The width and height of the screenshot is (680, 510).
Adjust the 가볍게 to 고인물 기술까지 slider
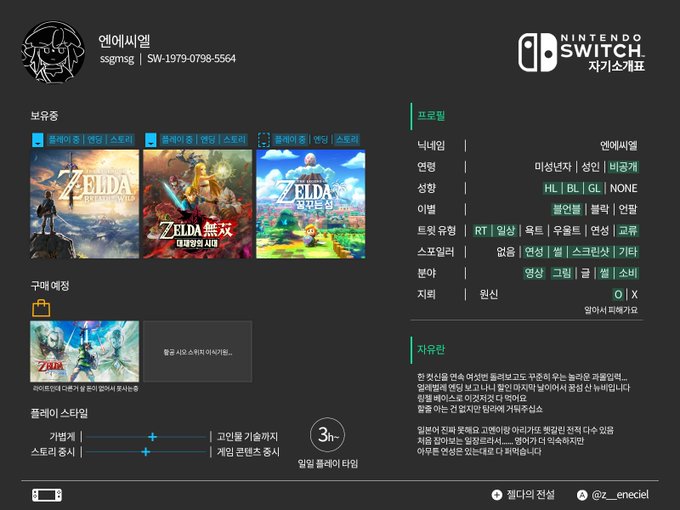[x=146, y=437]
